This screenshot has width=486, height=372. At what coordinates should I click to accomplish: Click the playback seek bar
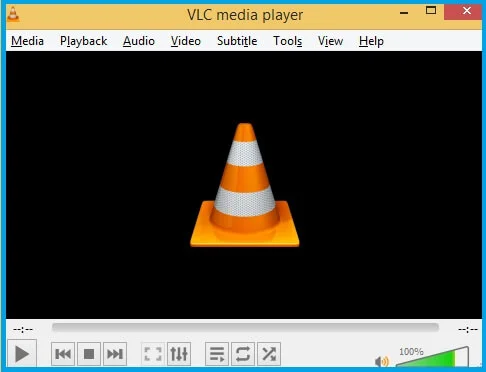(245, 328)
